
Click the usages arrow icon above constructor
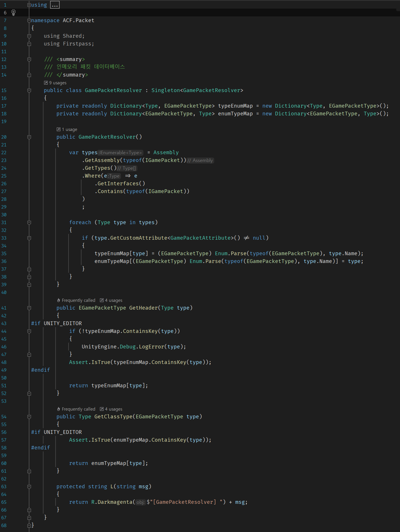(x=58, y=129)
